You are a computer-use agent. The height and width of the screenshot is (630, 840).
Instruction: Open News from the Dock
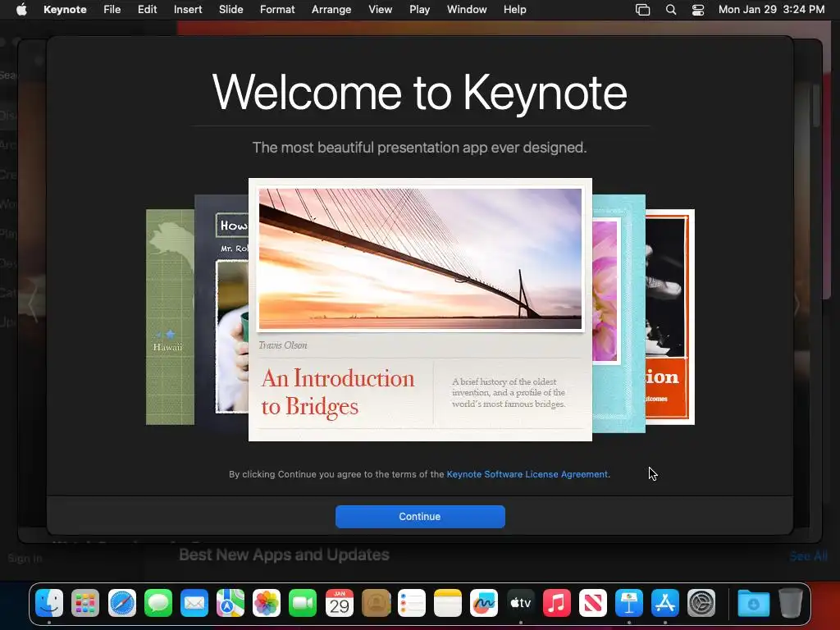(x=592, y=603)
